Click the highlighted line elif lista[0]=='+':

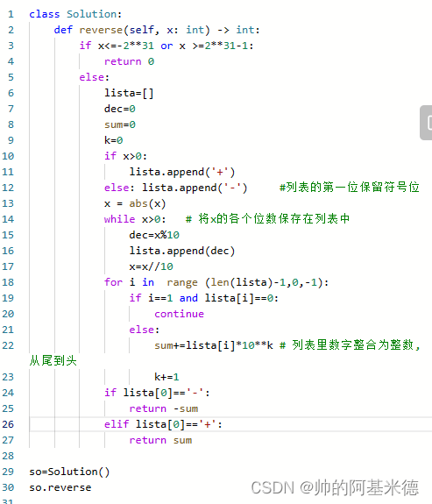[x=163, y=424]
